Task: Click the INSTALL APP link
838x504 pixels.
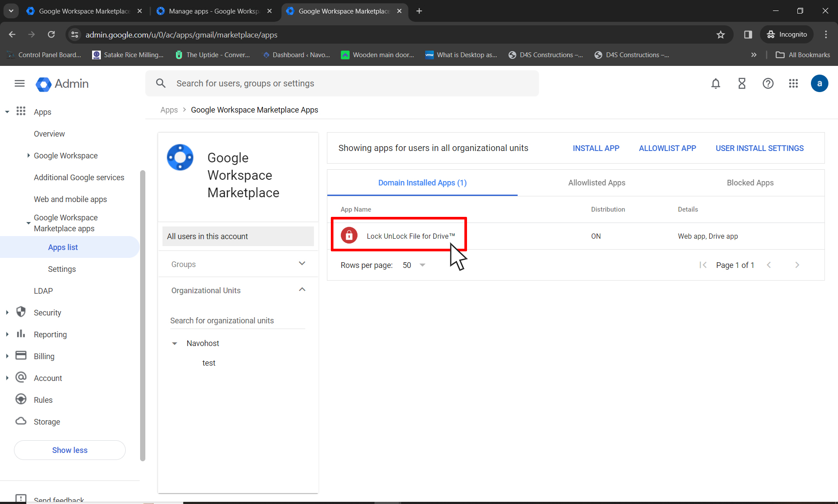Action: [x=596, y=148]
